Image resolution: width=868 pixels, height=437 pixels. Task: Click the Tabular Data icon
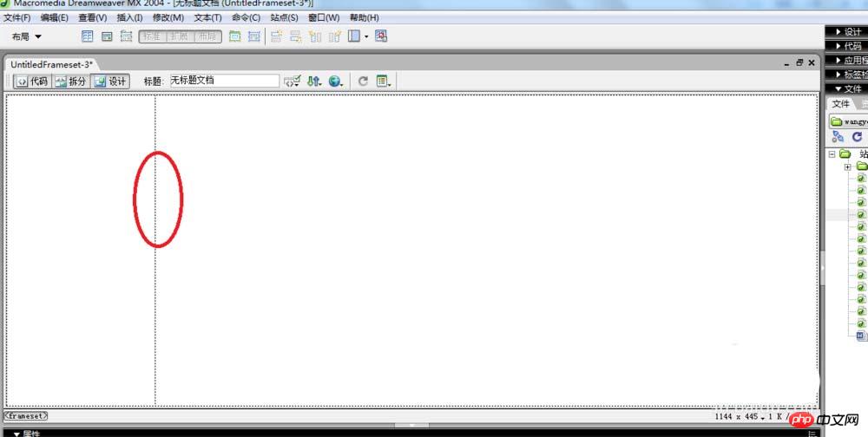pos(381,36)
